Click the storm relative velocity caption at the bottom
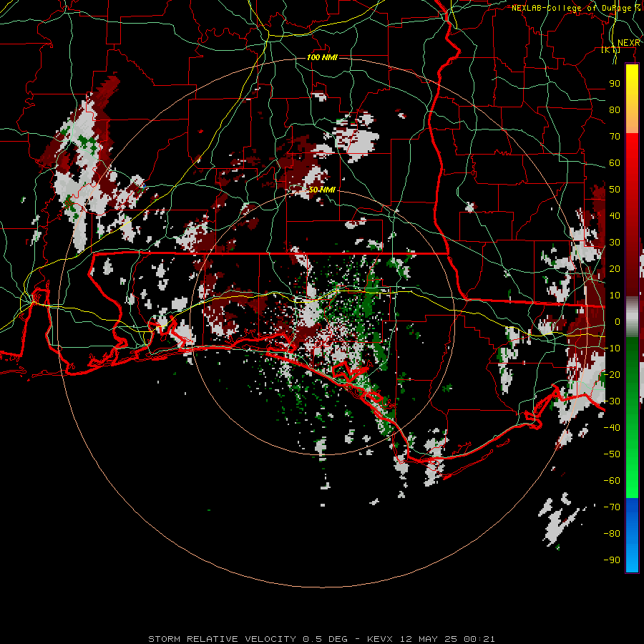644x644 pixels. coord(321,639)
